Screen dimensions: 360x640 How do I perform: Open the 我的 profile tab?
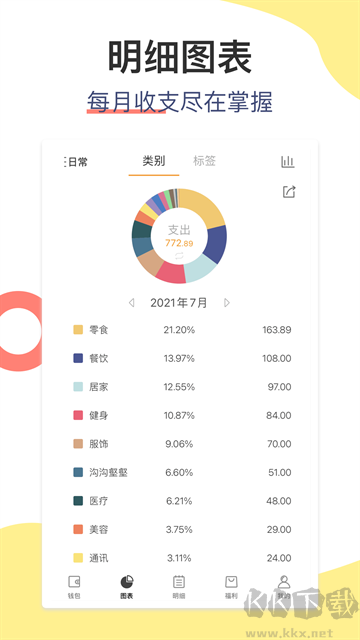284,587
